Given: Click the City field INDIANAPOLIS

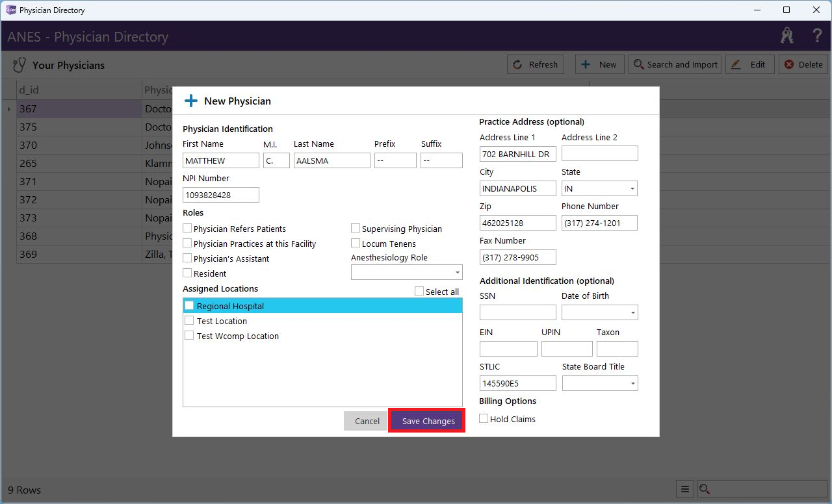Looking at the screenshot, I should click(518, 188).
